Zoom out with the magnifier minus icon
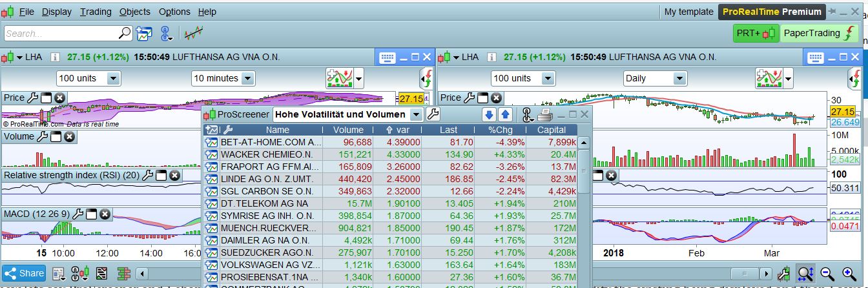Image resolution: width=868 pixels, height=288 pixels. [x=827, y=273]
